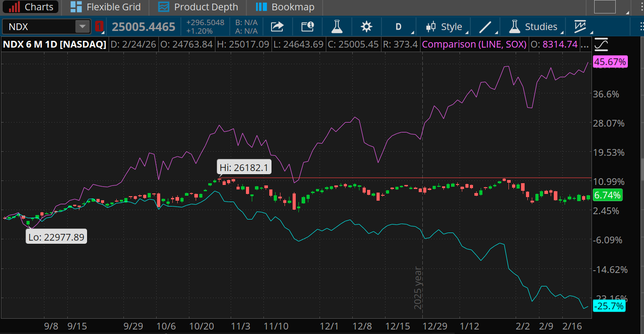Screen dimensions: 644x334
Task: Open the D timeframe dropdown
Action: click(x=399, y=27)
